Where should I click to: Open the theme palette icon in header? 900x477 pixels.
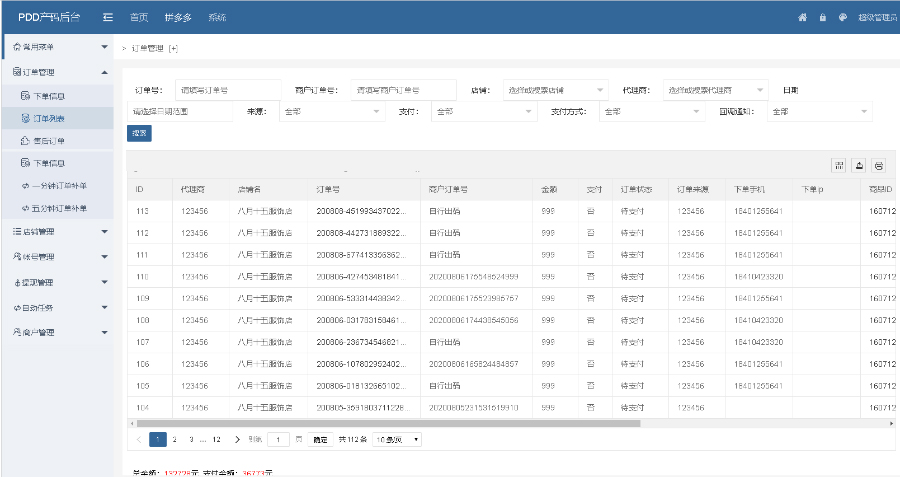coord(842,18)
